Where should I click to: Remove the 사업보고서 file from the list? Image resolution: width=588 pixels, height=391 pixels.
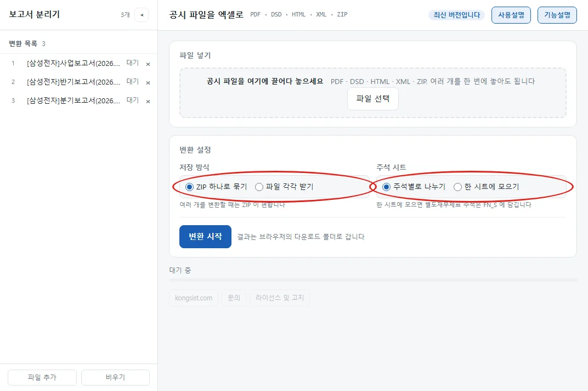tap(148, 64)
